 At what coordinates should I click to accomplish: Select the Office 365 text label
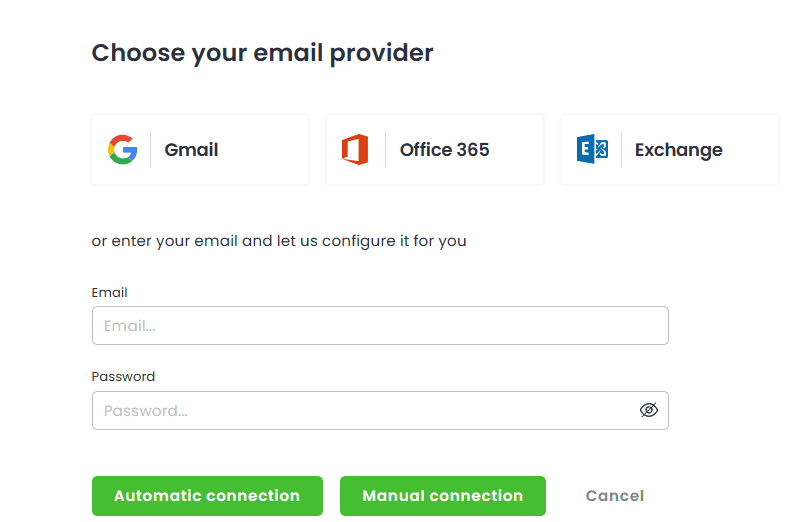[x=444, y=150]
